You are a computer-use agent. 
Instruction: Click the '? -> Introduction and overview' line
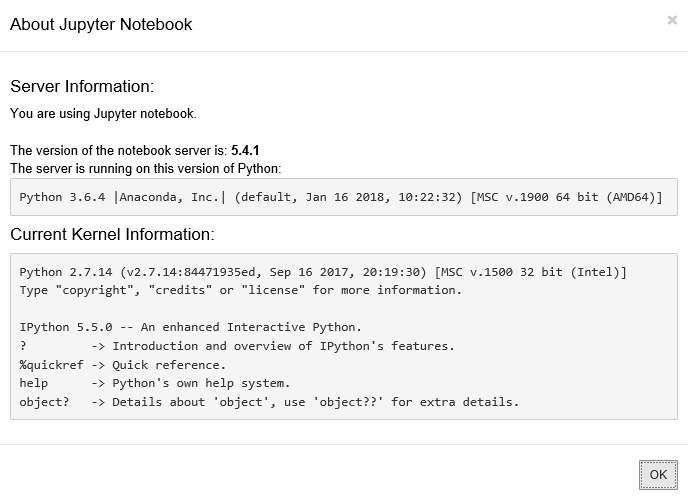tap(237, 346)
